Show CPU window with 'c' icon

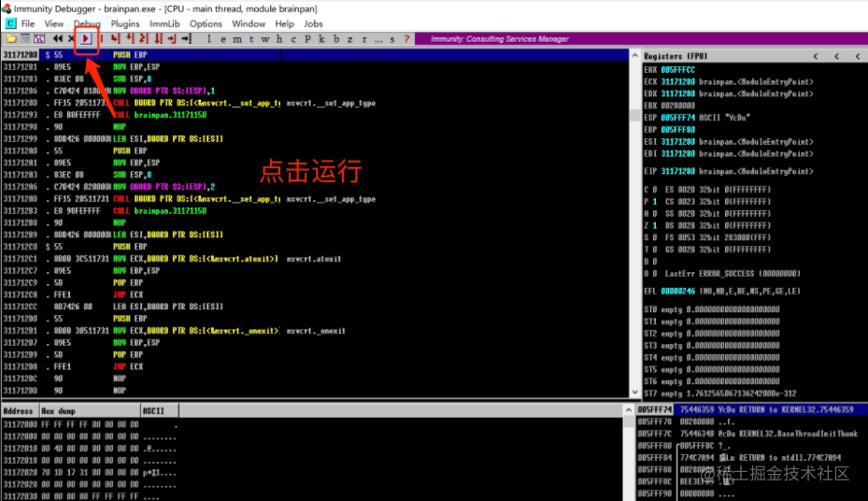(x=293, y=38)
